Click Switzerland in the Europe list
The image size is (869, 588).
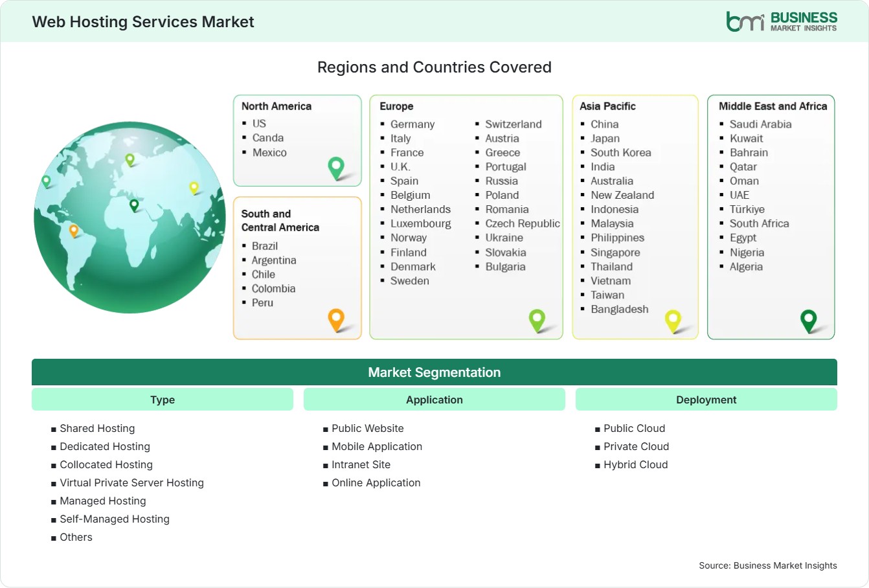coord(513,124)
